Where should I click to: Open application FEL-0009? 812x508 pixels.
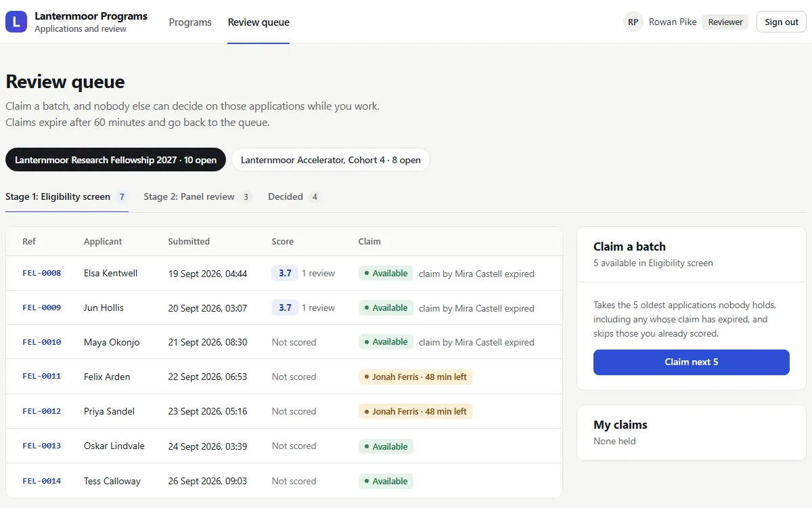tap(42, 308)
